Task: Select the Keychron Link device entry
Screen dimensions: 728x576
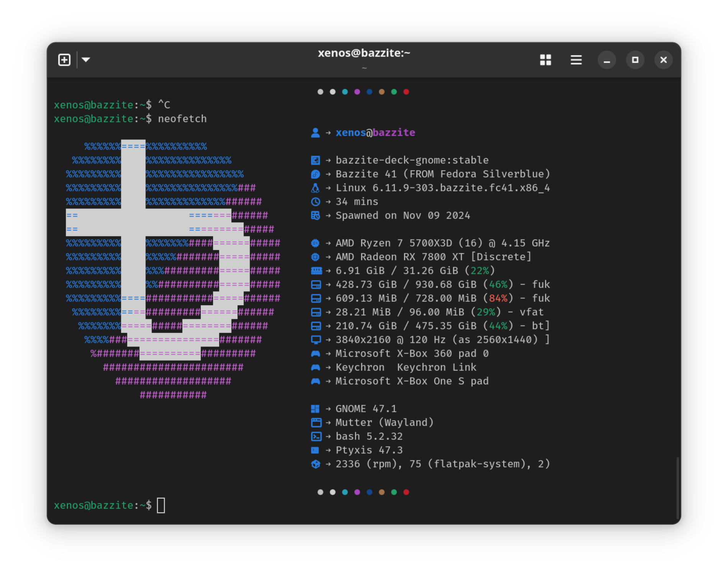Action: coord(436,367)
